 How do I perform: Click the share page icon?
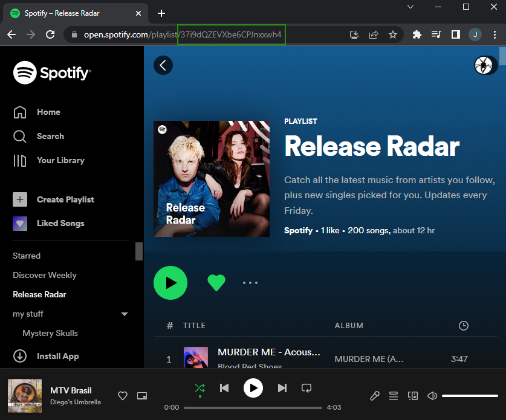[x=374, y=34]
